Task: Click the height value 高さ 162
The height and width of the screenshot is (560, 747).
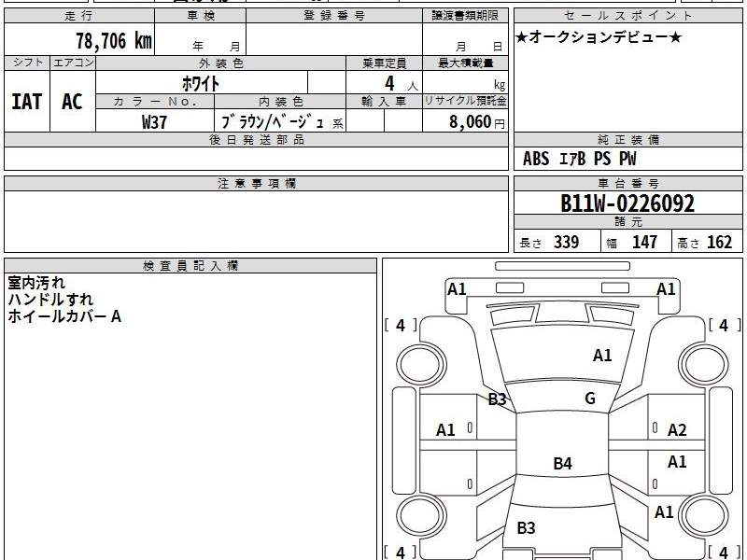Action: coord(705,243)
